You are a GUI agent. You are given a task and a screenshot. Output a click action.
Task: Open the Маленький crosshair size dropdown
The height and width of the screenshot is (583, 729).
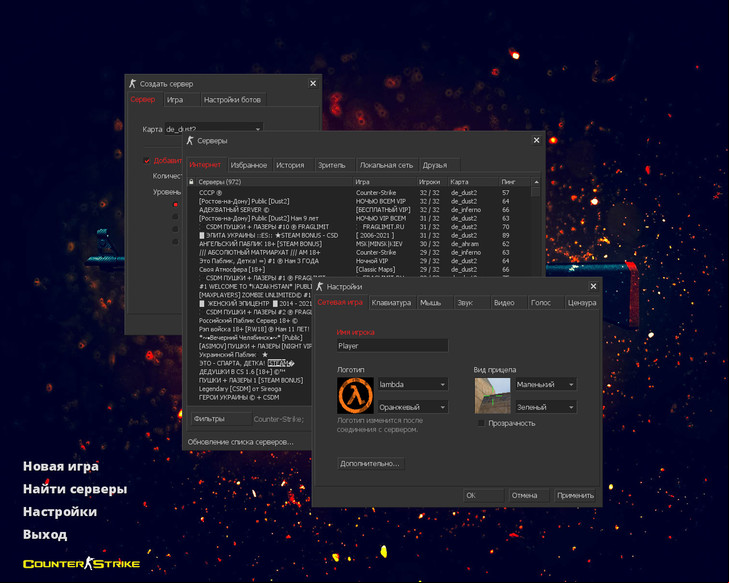coord(546,384)
